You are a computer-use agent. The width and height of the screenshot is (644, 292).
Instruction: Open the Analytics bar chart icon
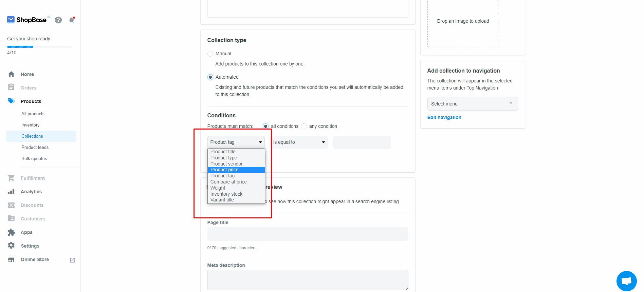click(11, 192)
